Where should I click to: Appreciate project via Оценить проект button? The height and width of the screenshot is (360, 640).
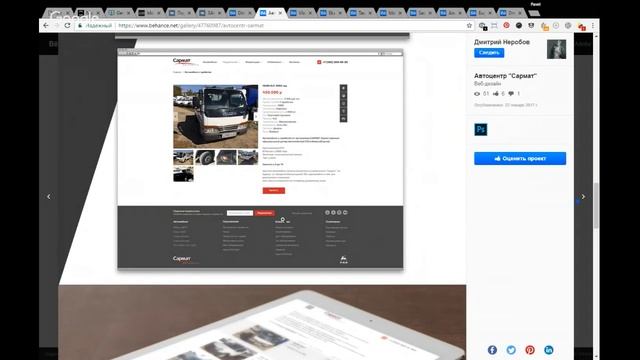[520, 158]
